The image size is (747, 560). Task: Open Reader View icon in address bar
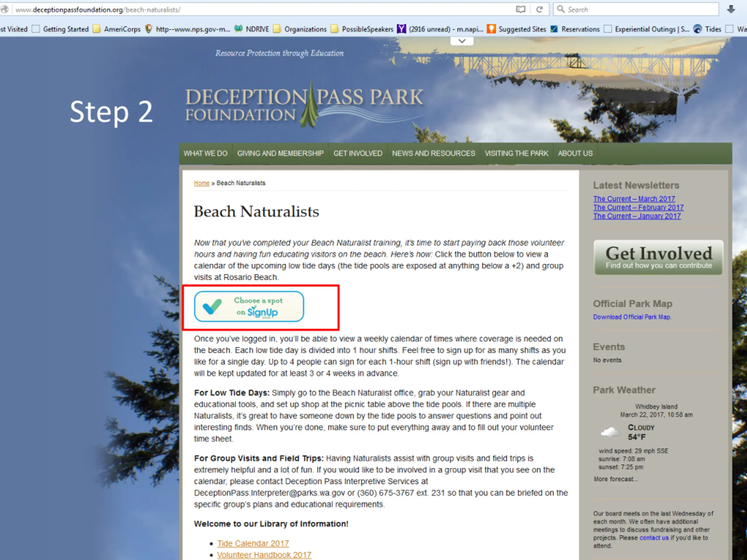tap(521, 9)
